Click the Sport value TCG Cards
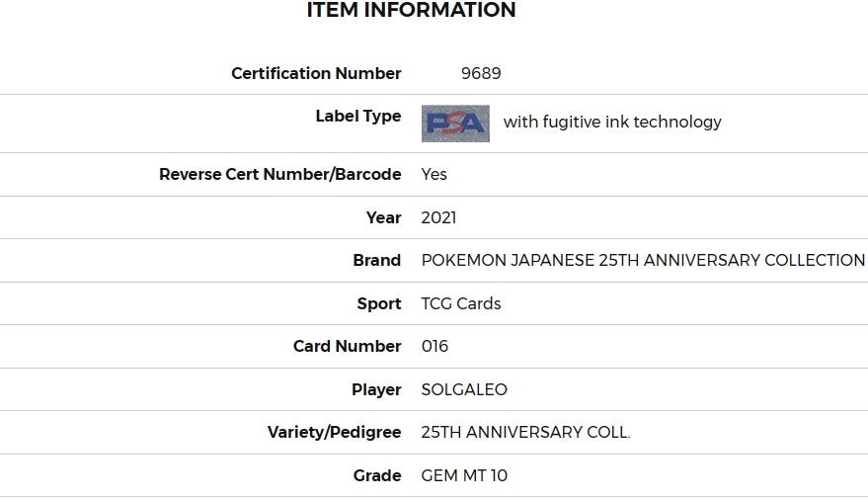868x502 pixels. pos(460,303)
